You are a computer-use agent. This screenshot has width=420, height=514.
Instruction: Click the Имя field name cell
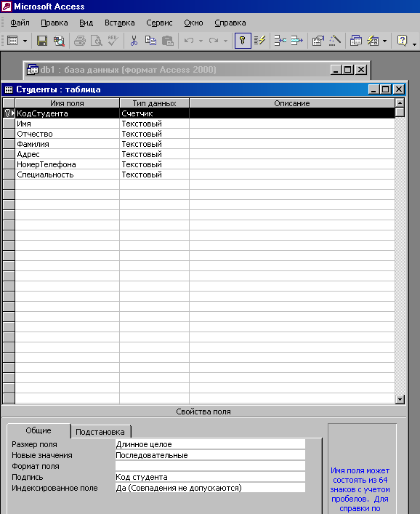pos(67,124)
